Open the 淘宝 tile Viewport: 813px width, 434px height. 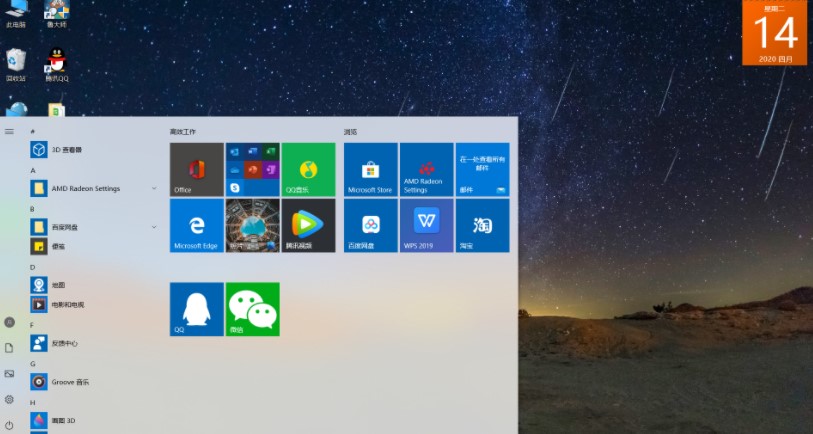482,225
